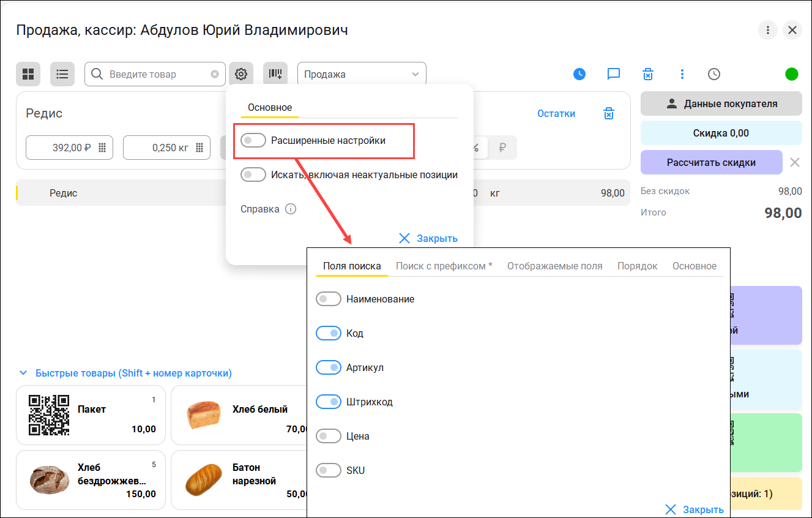Switch to grid tile view

28,74
